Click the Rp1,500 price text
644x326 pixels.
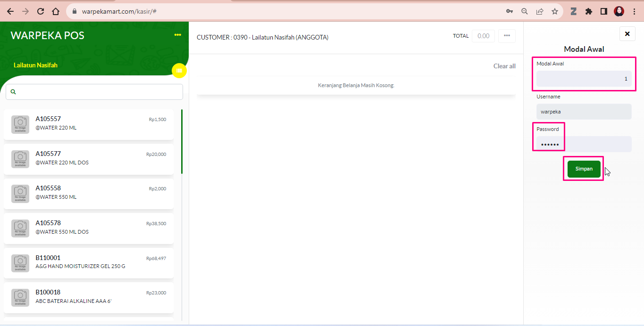pyautogui.click(x=158, y=120)
